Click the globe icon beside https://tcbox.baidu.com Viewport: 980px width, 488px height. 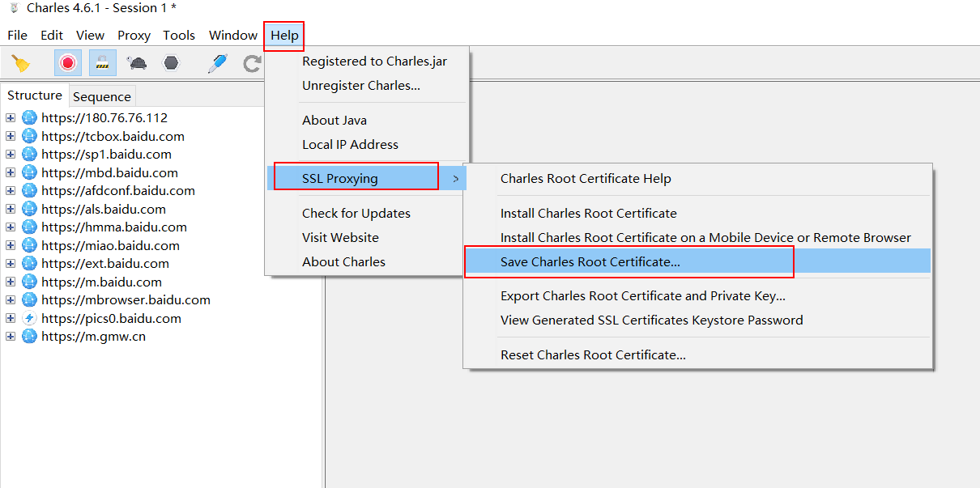(30, 136)
